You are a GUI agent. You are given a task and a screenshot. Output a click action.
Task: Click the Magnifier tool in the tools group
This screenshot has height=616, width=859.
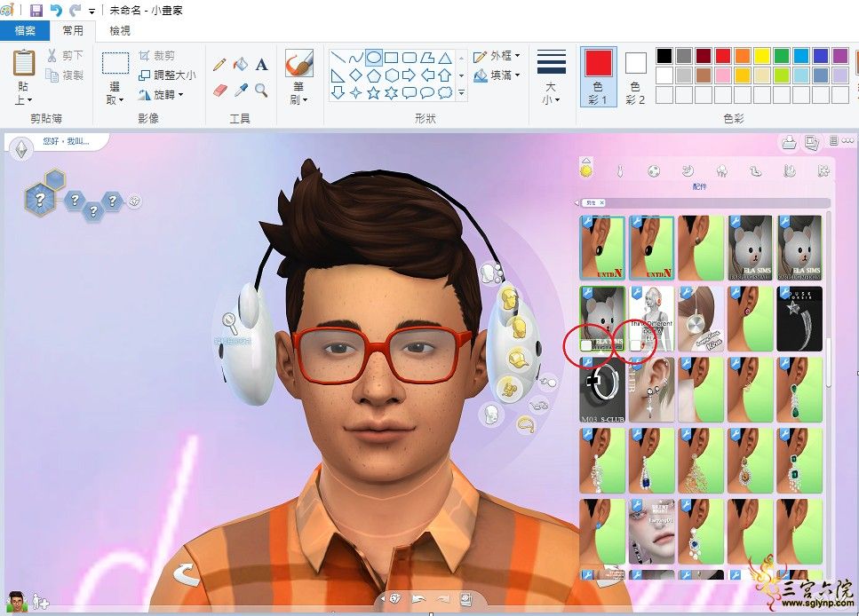click(261, 90)
